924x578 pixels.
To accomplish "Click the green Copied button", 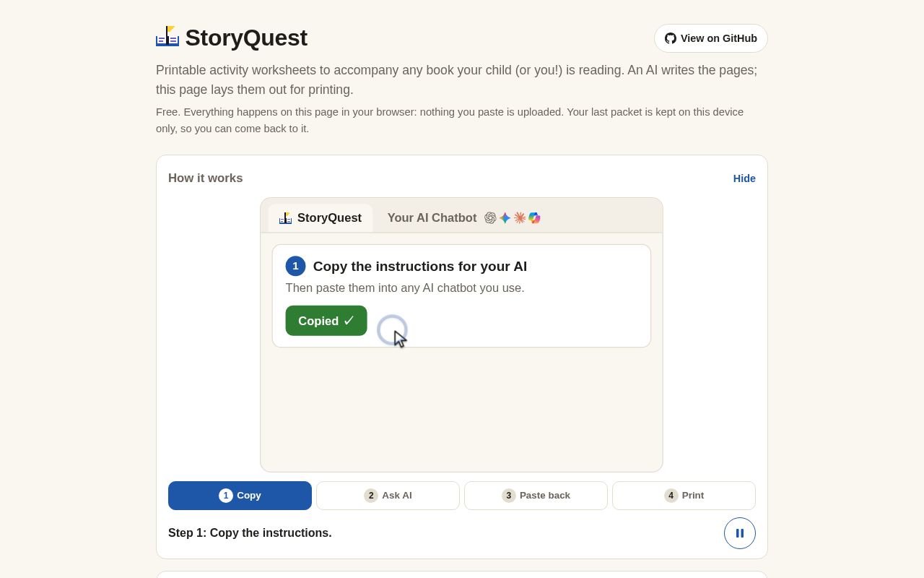I will 326,321.
